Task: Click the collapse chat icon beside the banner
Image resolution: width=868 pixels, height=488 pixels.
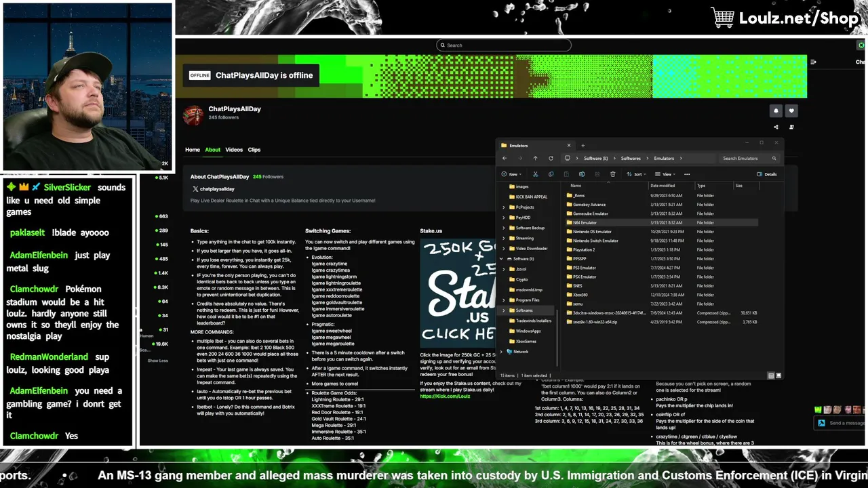Action: tap(813, 62)
